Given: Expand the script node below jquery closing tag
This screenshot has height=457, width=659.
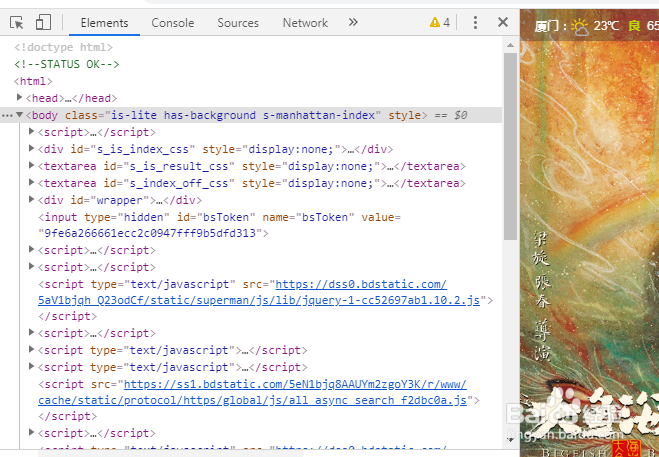Looking at the screenshot, I should 31,333.
